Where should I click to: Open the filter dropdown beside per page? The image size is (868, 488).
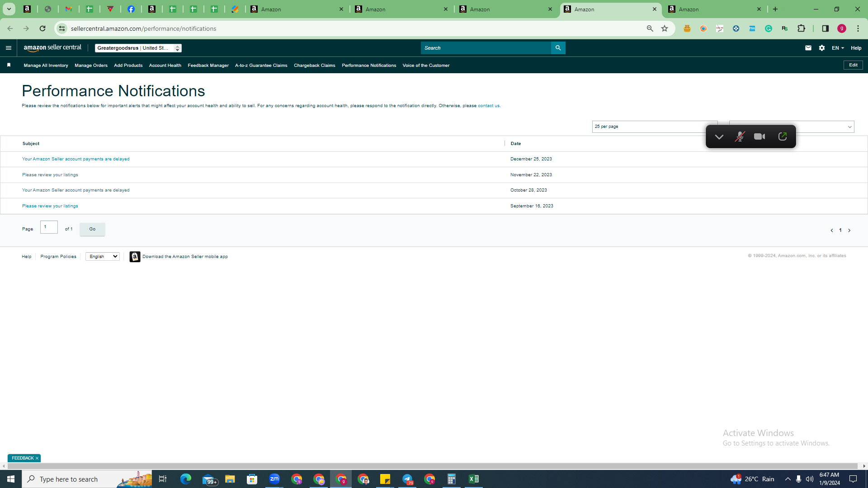792,127
